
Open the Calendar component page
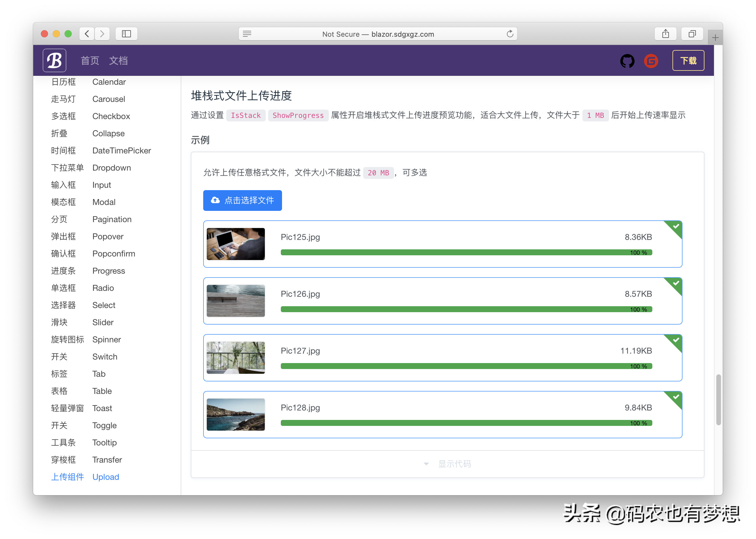click(x=109, y=82)
